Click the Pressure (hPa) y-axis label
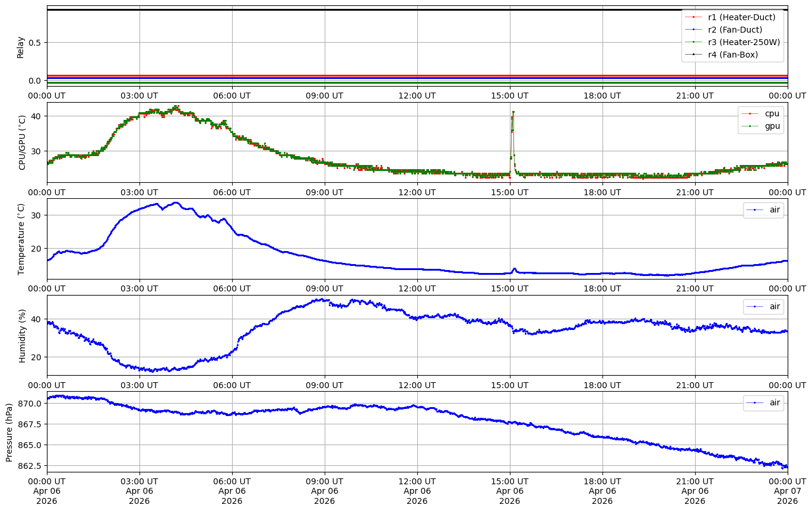The height and width of the screenshot is (511, 812). tap(9, 432)
